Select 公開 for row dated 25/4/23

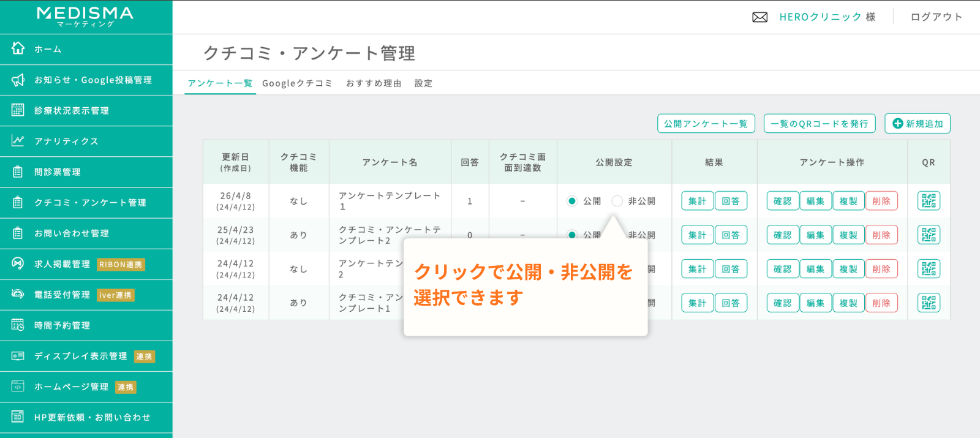[572, 235]
